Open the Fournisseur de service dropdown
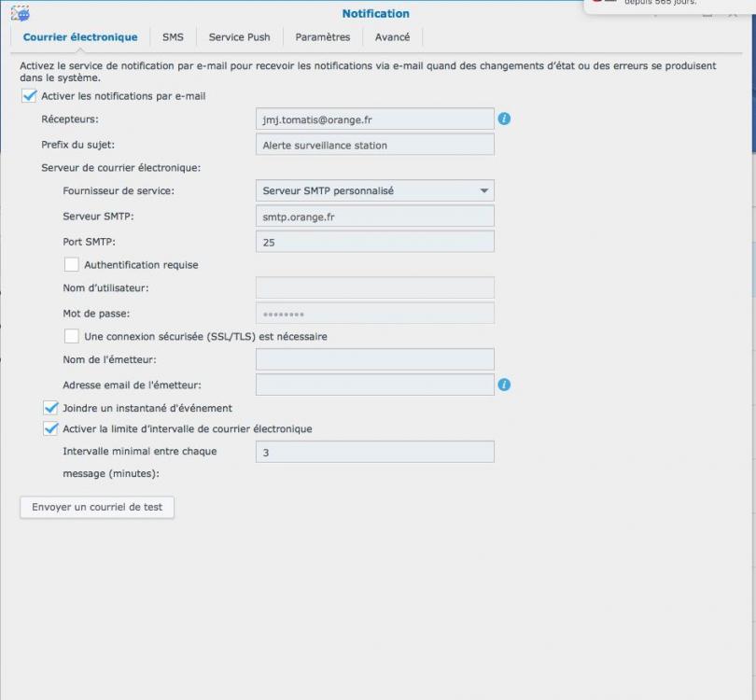Image resolution: width=756 pixels, height=700 pixels. coord(374,190)
